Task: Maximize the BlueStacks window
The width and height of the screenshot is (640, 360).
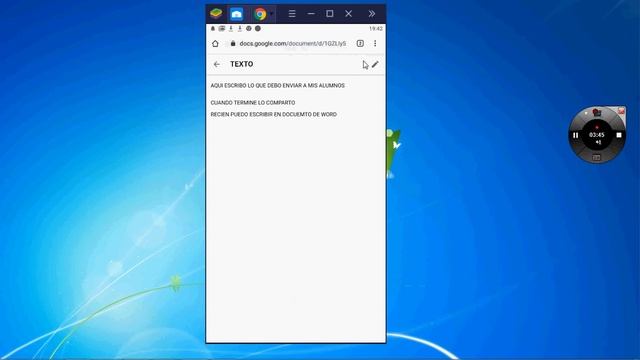Action: coord(330,13)
